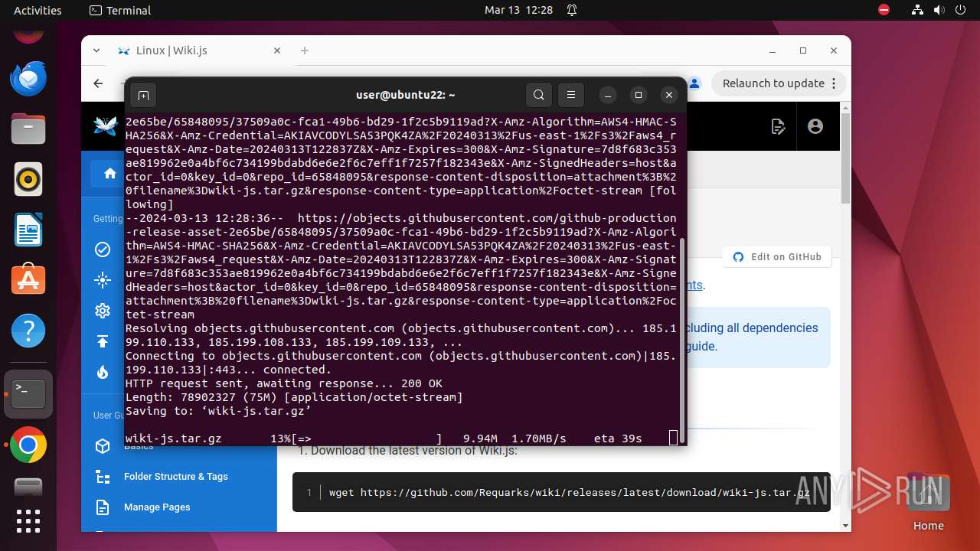Click the 'Saving to: wiki-js.tar.gz' terminal line
Image resolution: width=980 pixels, height=551 pixels.
(x=218, y=411)
